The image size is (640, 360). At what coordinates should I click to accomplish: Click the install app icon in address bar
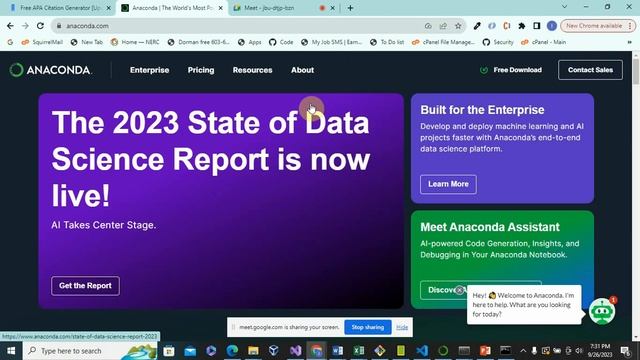pos(428,26)
